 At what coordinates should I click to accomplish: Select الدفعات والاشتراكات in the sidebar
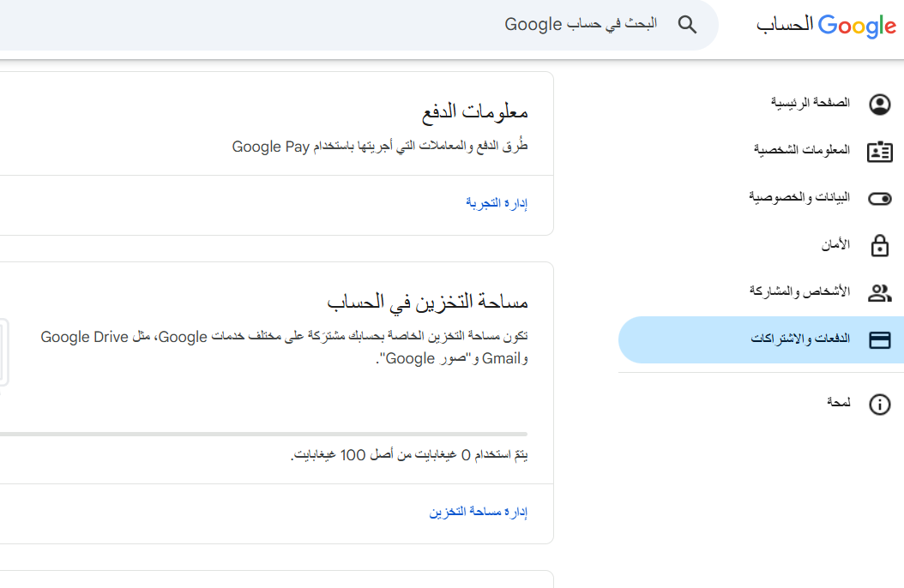761,339
